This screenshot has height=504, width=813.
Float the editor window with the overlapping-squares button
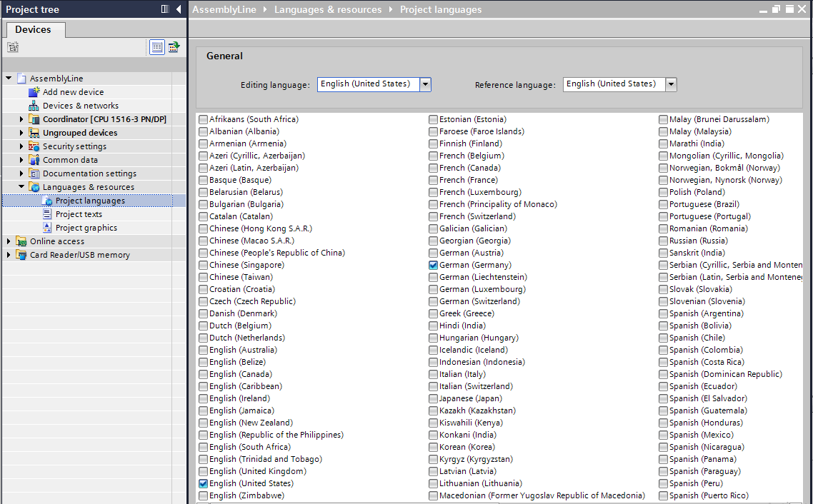776,9
